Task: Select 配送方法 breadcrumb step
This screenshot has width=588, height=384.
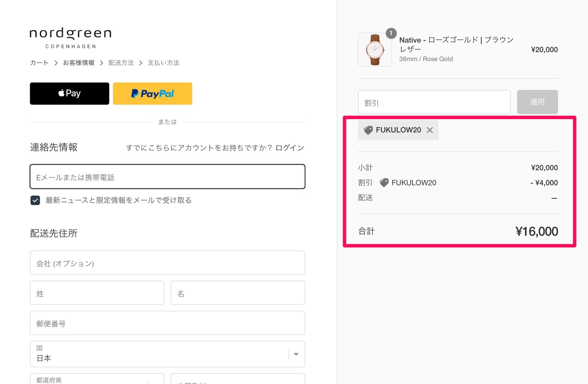Action: tap(121, 63)
